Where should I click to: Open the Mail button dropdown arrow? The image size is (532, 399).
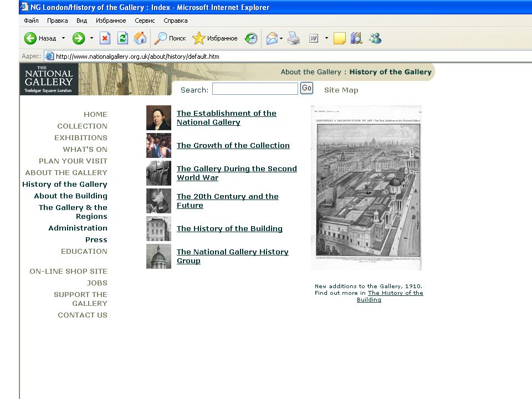282,38
